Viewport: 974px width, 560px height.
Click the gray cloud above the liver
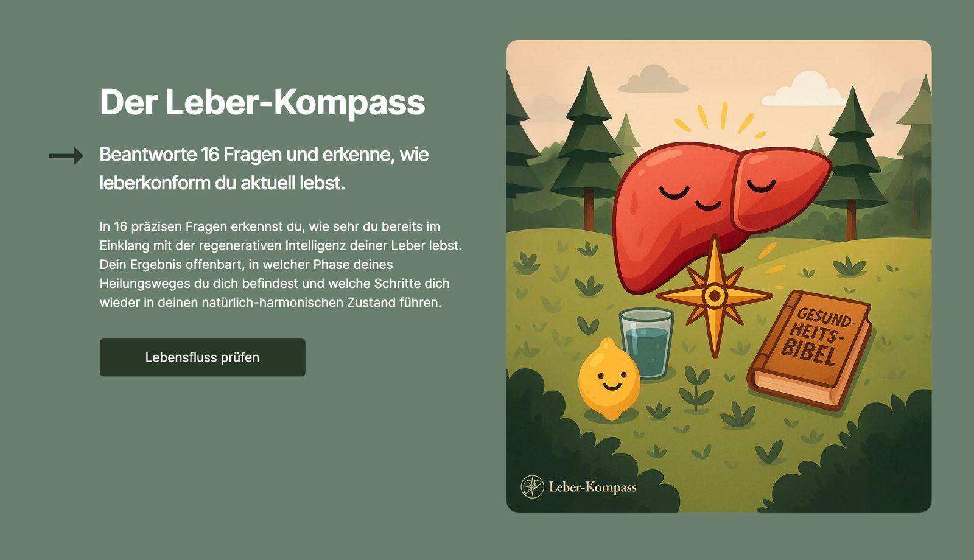point(653,79)
